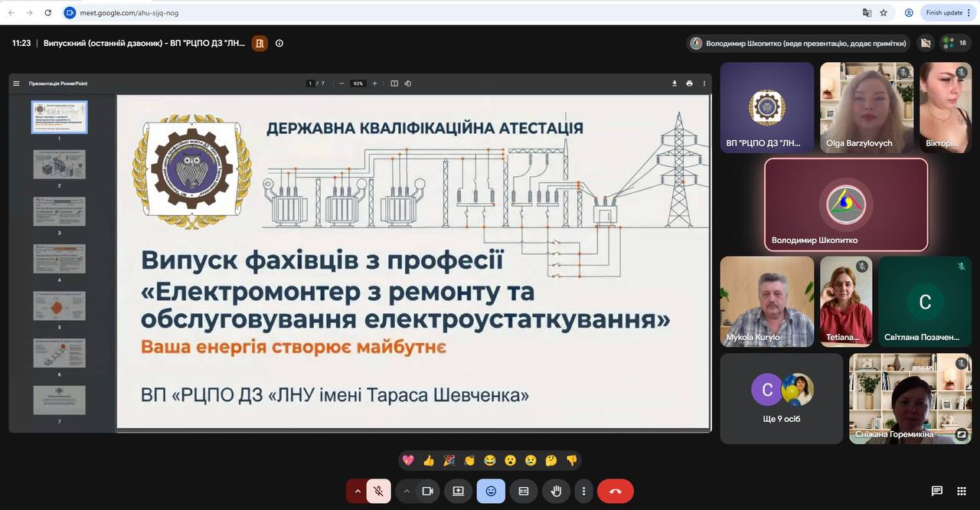This screenshot has width=980, height=510.
Task: Click ВП "РЦПО ДЗ participant tile
Action: tap(767, 107)
